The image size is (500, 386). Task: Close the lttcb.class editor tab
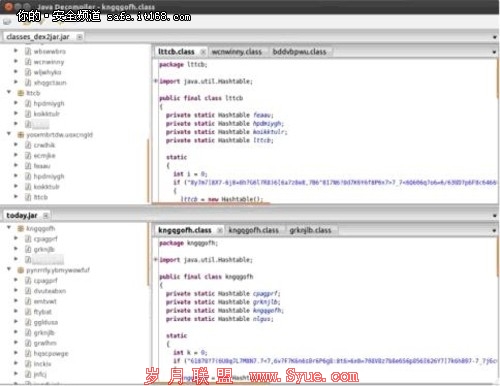pyautogui.click(x=203, y=52)
